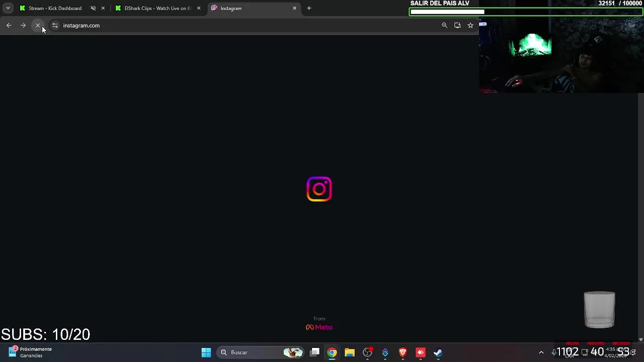The height and width of the screenshot is (362, 644).
Task: Bookmark this page with the star icon
Action: coord(470,25)
